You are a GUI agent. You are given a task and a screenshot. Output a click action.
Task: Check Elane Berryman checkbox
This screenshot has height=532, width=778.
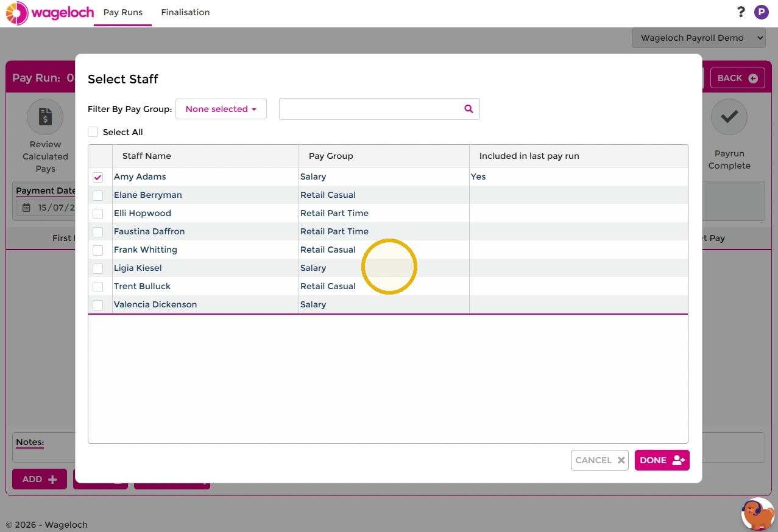click(x=97, y=195)
